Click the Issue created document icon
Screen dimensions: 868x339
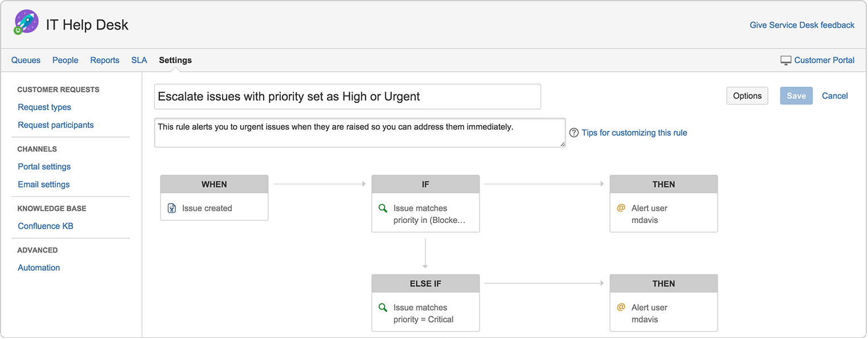[172, 208]
